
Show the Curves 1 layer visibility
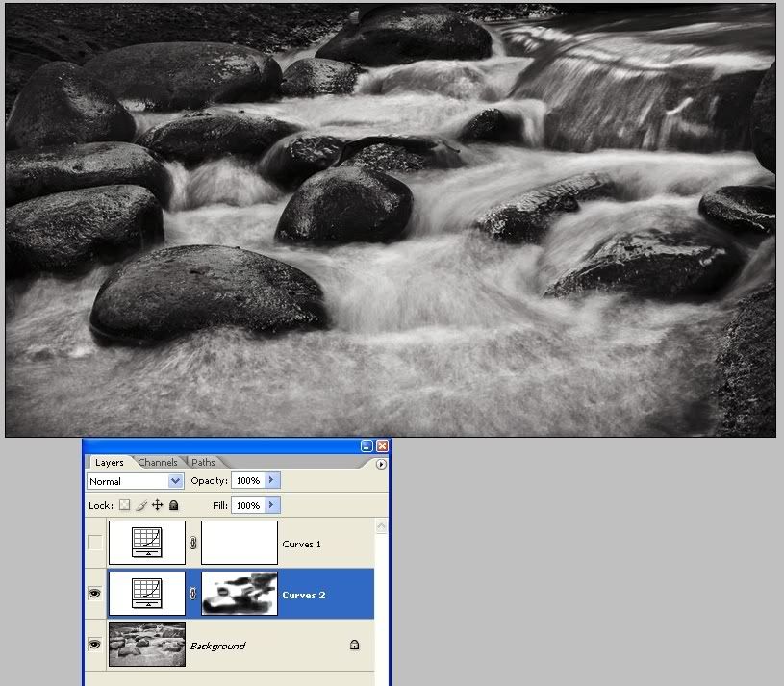95,542
